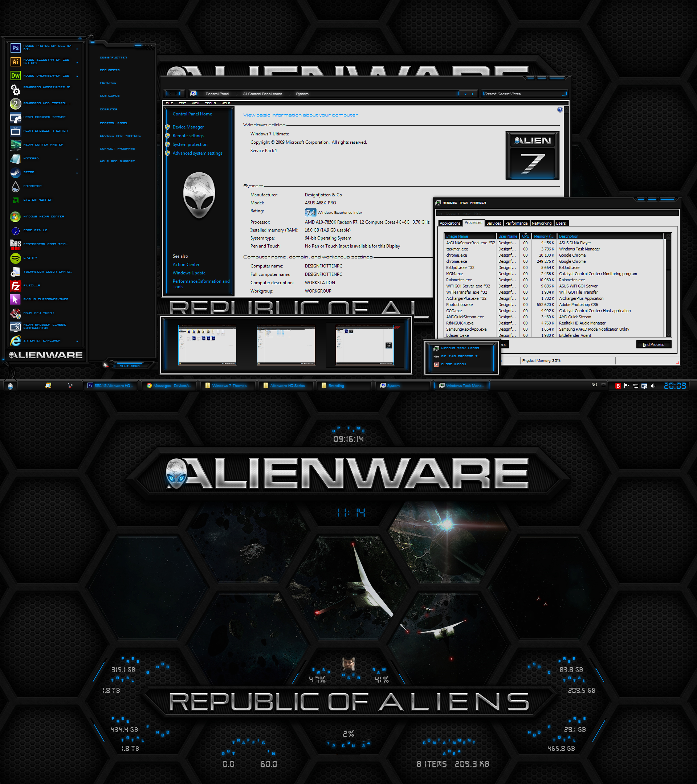Open the help icon in System window
697x784 pixels.
point(560,110)
